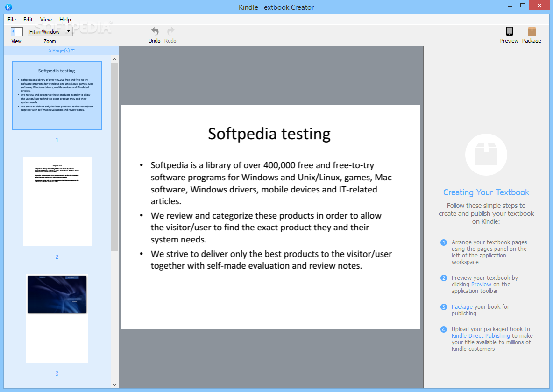Click the Package text label in toolbar
This screenshot has height=392, width=553.
[532, 41]
